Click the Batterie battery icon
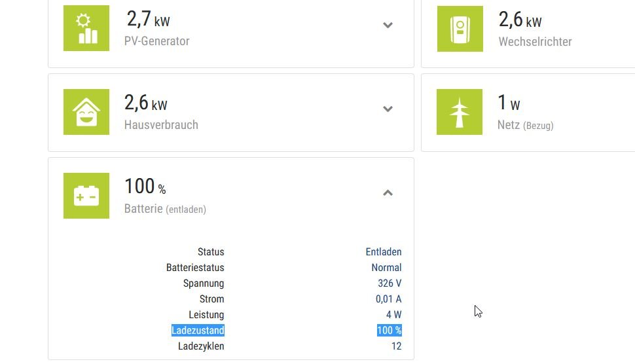Screen dimensions: 635x364 [x=86, y=196]
